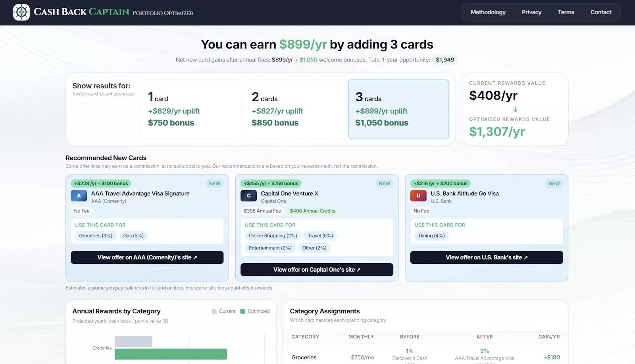Click the GAIN/YR column header
Screen dimensions: 635x364
[x=549, y=337]
